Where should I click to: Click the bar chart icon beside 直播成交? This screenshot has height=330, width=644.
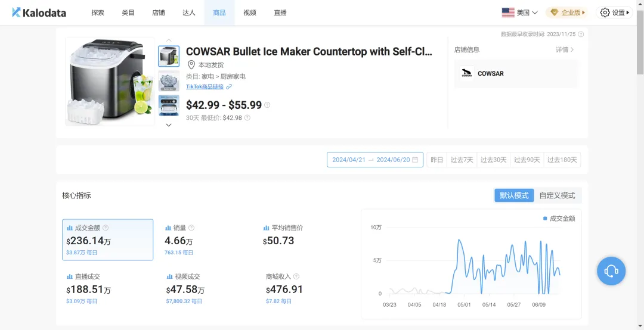tap(70, 276)
